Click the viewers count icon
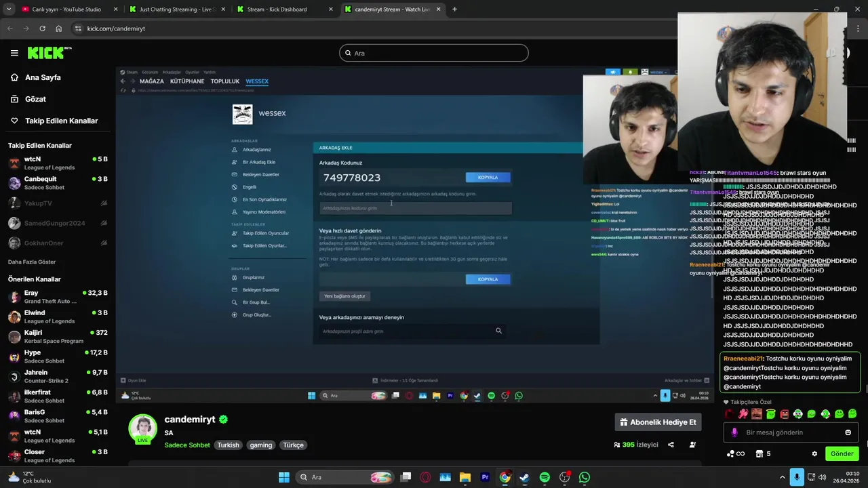868x488 pixels. [x=617, y=445]
